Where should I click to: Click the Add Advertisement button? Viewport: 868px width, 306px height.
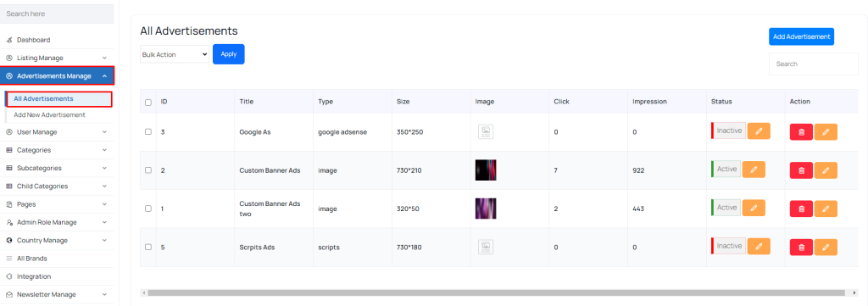click(802, 36)
